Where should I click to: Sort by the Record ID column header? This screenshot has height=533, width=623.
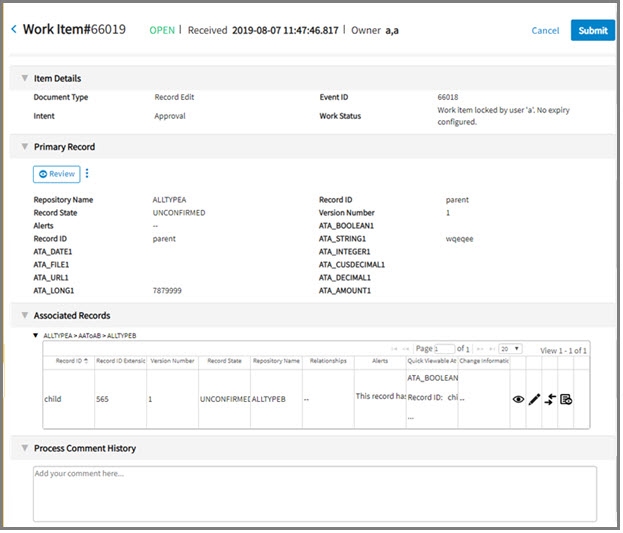point(68,360)
